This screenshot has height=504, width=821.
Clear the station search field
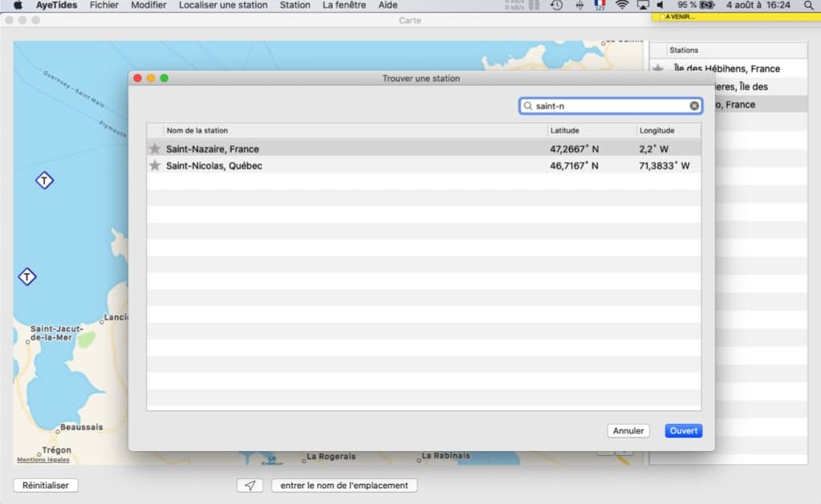click(693, 106)
